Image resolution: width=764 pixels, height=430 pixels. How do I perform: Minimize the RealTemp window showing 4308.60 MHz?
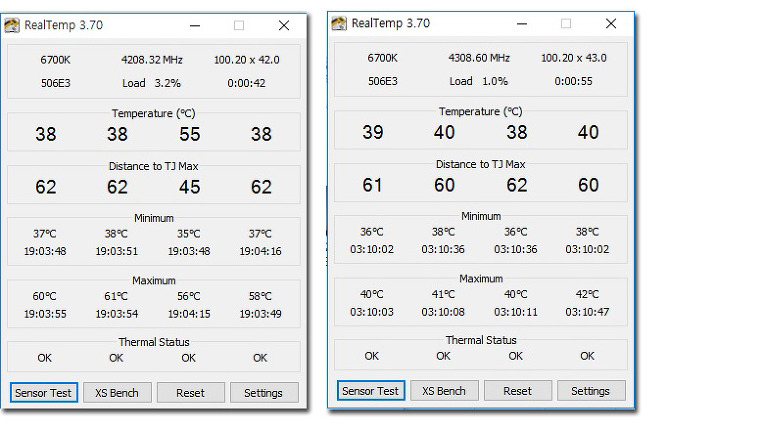[522, 23]
